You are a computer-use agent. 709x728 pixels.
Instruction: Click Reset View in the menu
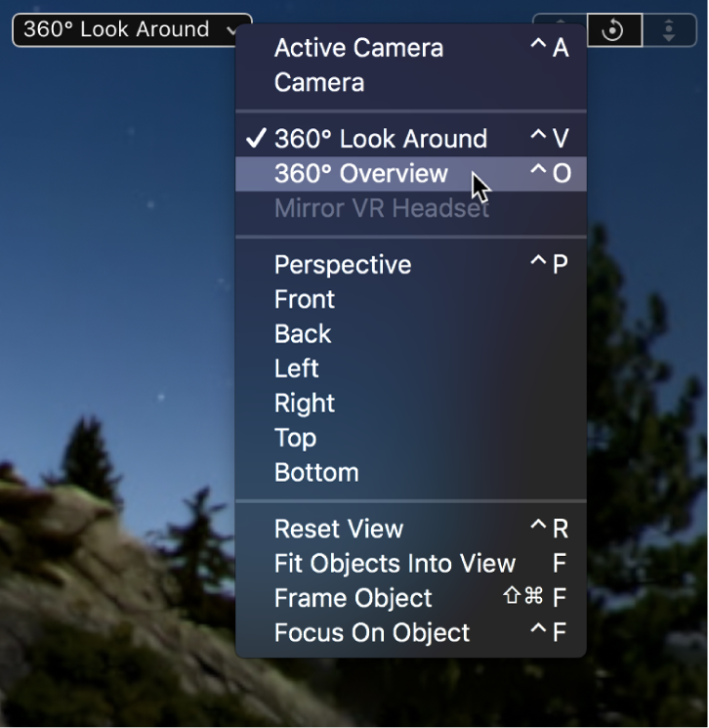(x=339, y=529)
